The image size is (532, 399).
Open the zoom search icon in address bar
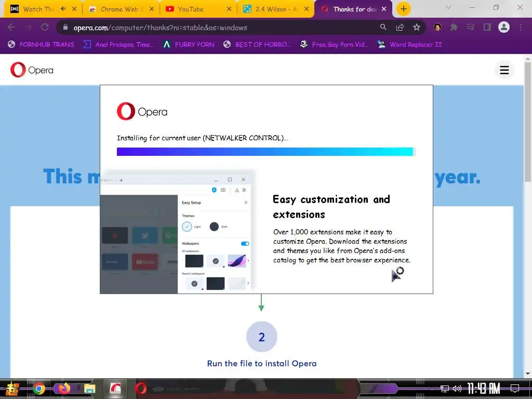(383, 27)
